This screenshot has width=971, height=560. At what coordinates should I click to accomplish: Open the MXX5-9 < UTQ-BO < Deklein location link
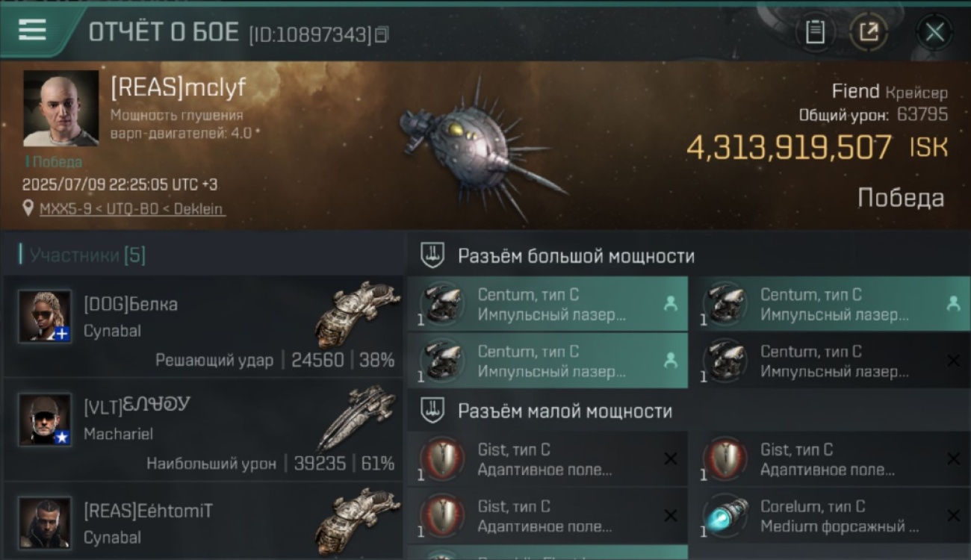tap(132, 209)
